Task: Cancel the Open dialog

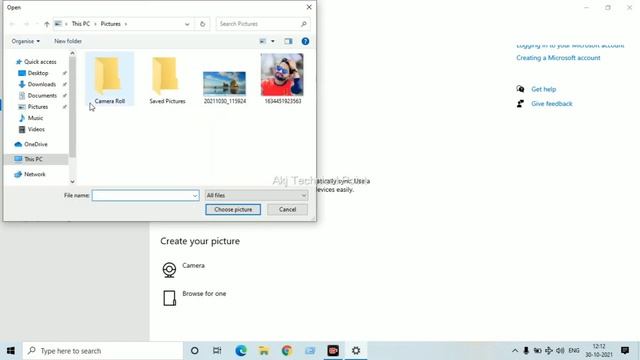Action: 287,209
